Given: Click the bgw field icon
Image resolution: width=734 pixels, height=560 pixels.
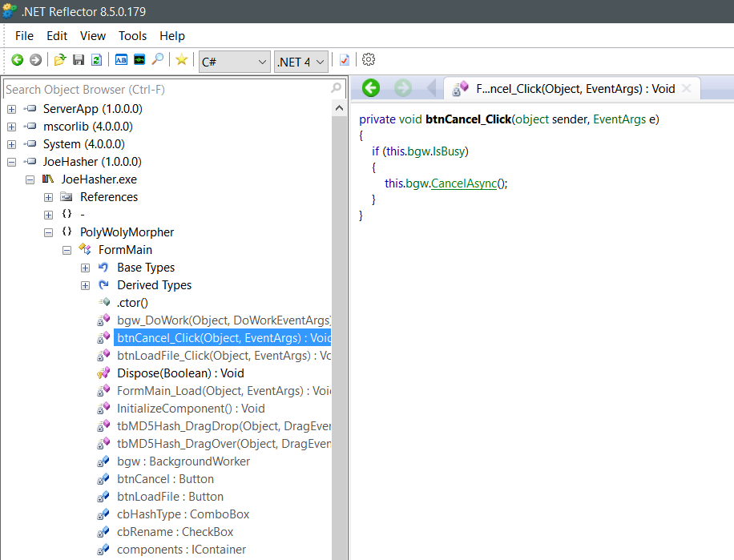Looking at the screenshot, I should [103, 461].
